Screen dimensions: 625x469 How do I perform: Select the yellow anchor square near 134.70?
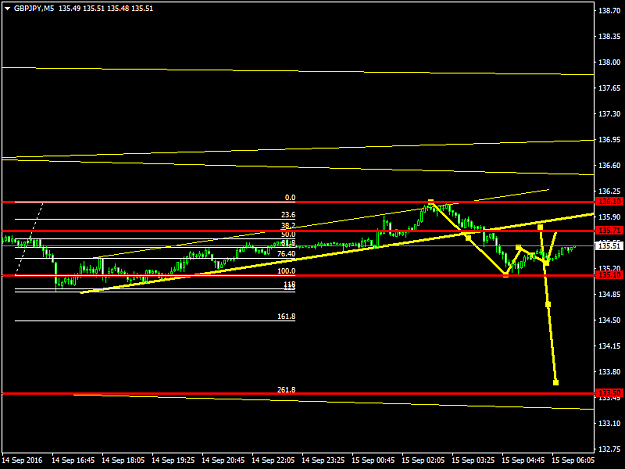[548, 304]
